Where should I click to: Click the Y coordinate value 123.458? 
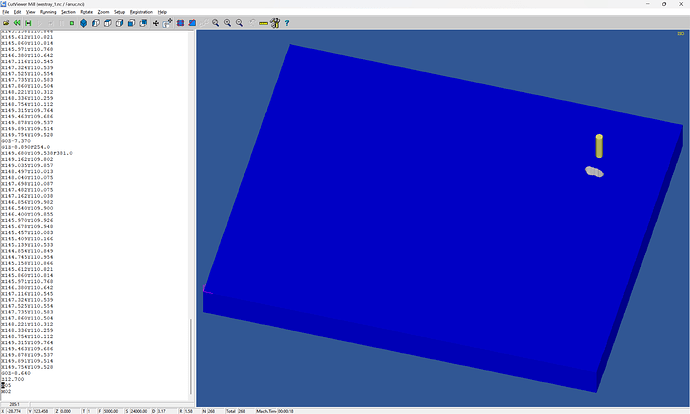[41, 411]
